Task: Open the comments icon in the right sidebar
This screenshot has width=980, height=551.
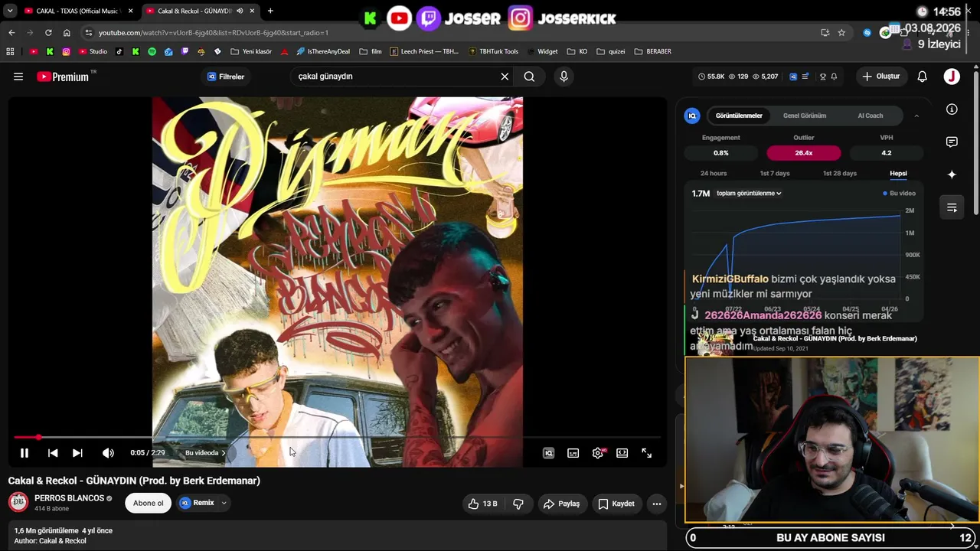Action: point(952,142)
